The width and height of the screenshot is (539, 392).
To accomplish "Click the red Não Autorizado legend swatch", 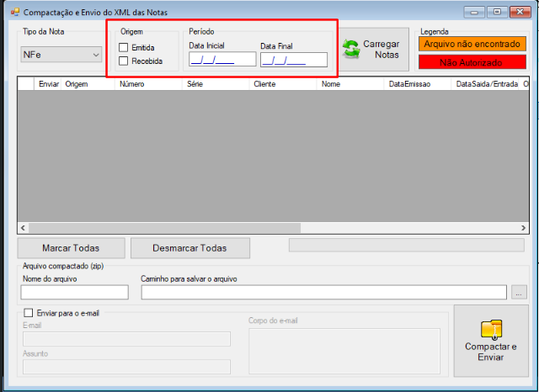I will pos(472,62).
